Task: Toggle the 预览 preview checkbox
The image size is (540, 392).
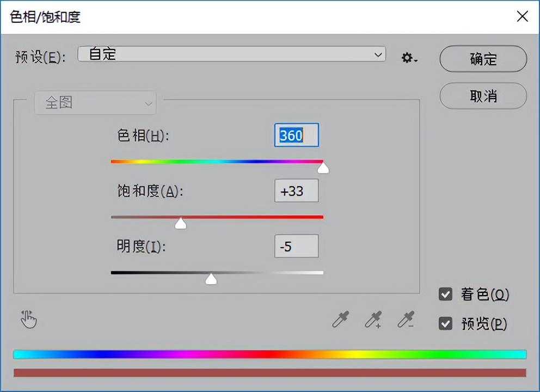Action: point(445,323)
